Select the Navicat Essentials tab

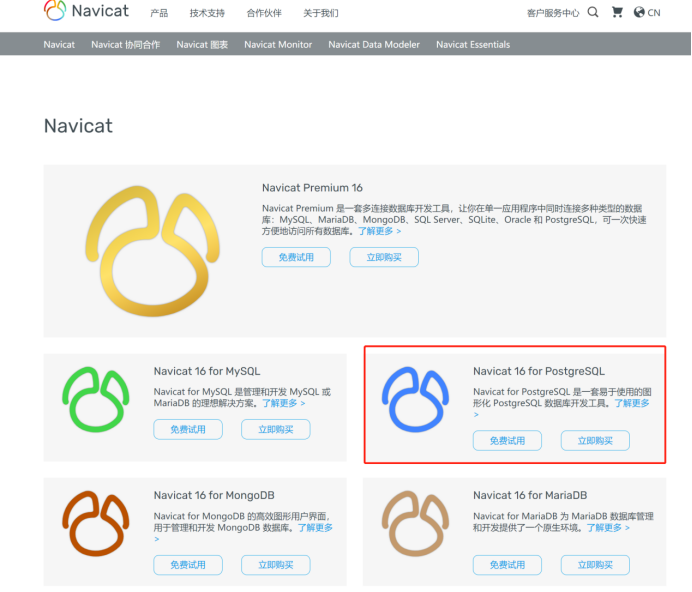pyautogui.click(x=473, y=45)
